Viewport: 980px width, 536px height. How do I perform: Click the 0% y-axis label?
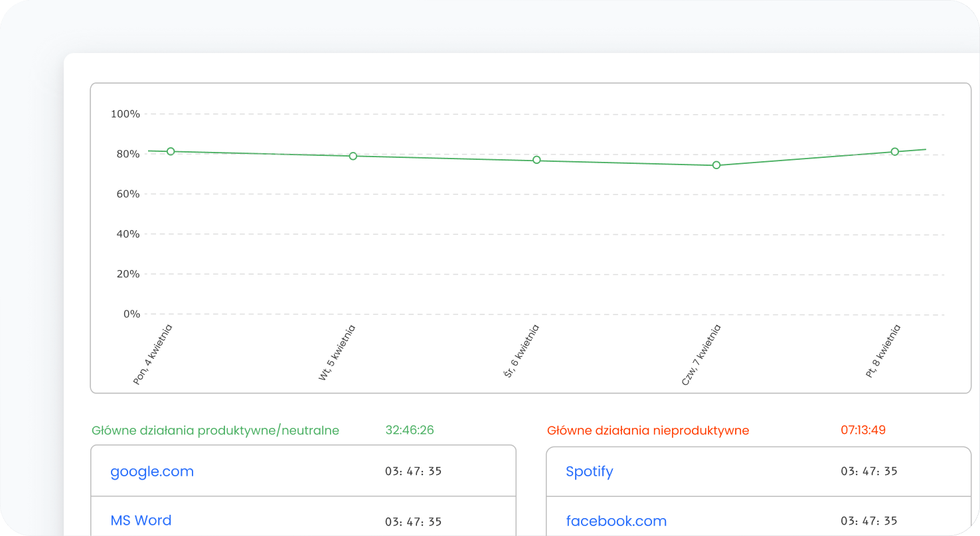tap(131, 314)
